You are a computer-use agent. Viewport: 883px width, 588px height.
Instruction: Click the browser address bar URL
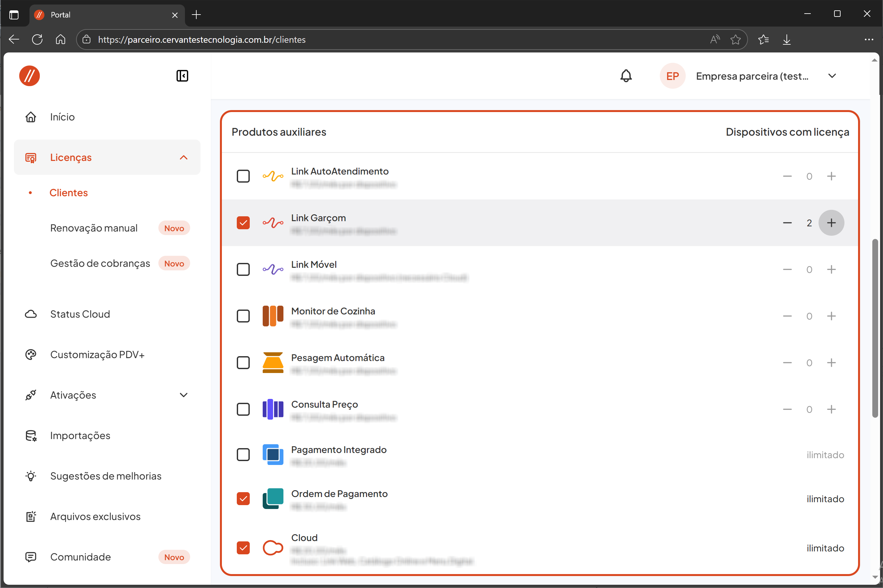coord(202,40)
